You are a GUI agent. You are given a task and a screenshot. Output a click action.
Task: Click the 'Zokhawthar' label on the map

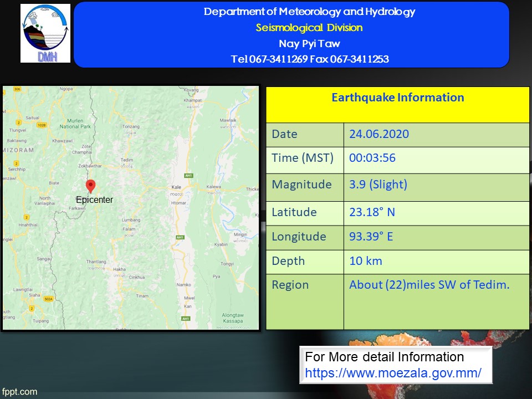point(90,166)
